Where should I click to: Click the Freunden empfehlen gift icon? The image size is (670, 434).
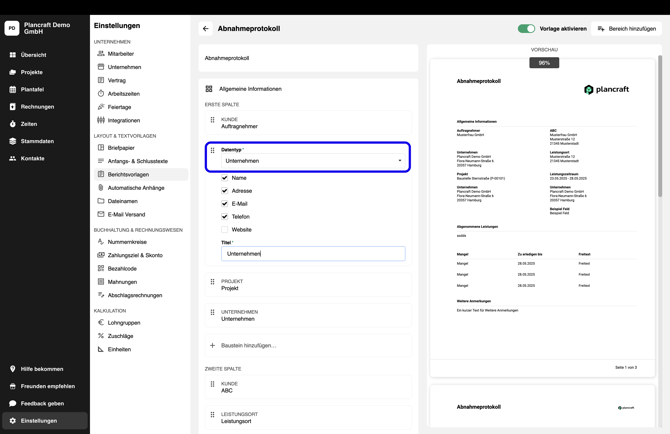click(x=12, y=386)
